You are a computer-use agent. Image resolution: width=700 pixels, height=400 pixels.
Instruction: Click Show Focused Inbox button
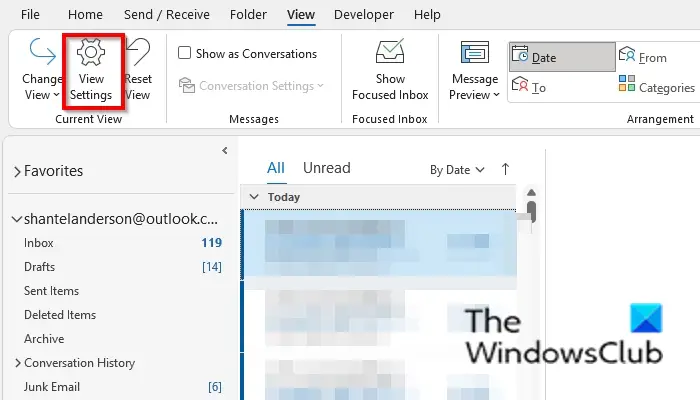click(x=390, y=69)
